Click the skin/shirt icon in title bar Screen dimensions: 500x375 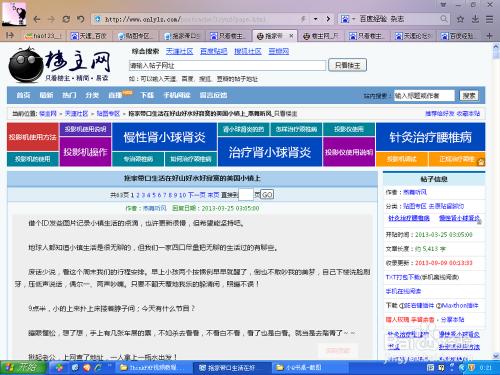[x=443, y=5]
